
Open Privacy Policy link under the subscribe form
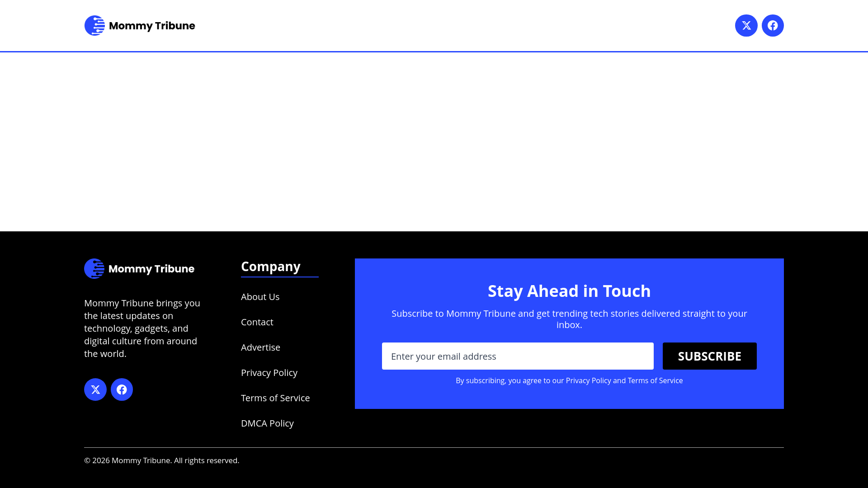[588, 380]
